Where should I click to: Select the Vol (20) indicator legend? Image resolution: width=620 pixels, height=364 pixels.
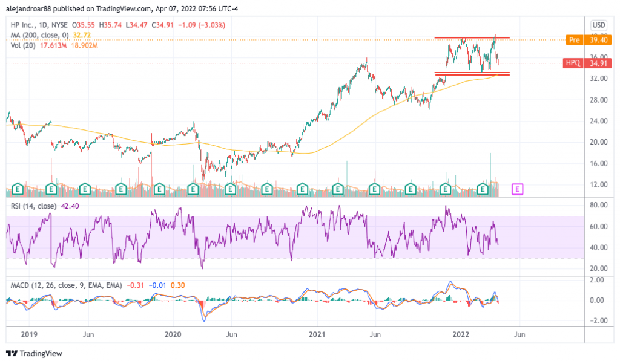click(x=23, y=45)
